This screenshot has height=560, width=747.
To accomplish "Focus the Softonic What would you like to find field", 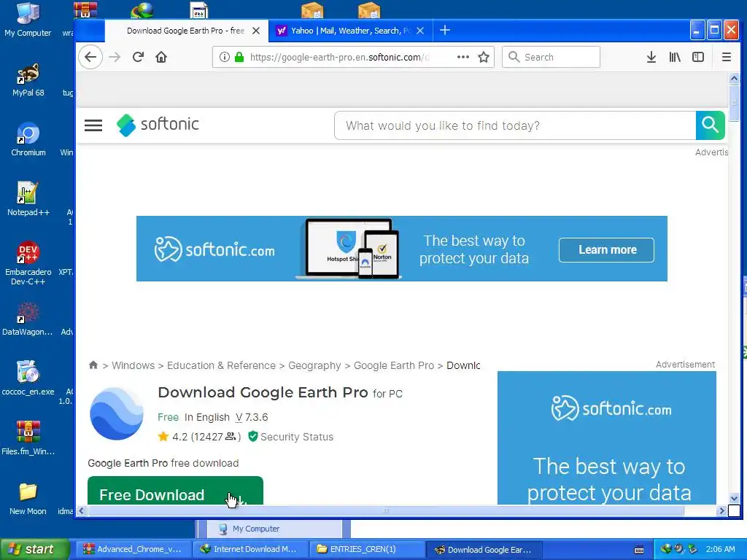I will click(x=515, y=125).
